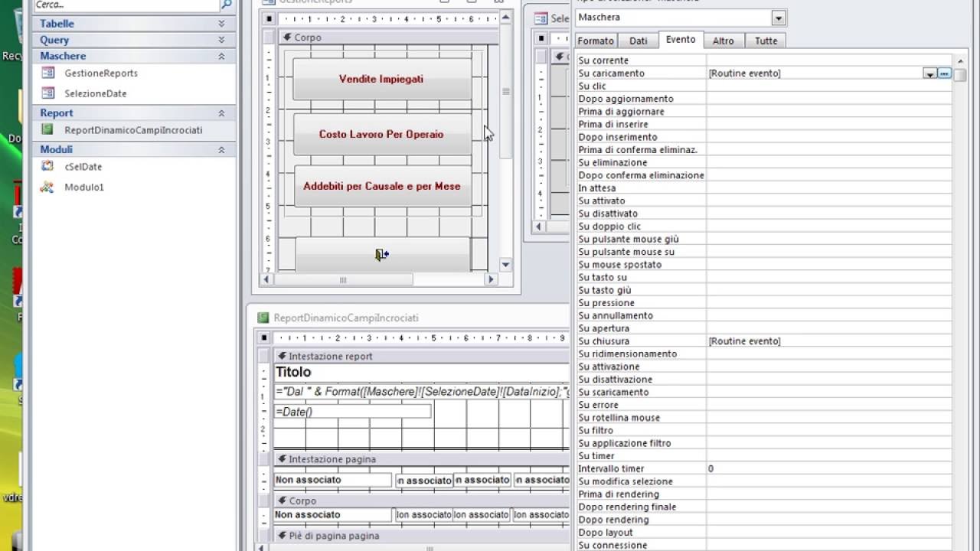Click the form selector square in SelezioneDate window

[x=541, y=37]
